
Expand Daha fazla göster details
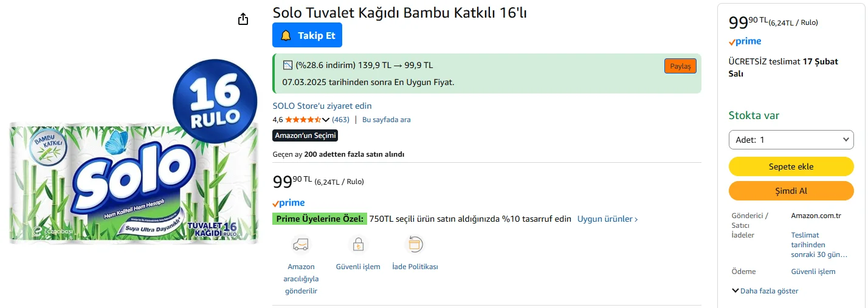coord(765,291)
